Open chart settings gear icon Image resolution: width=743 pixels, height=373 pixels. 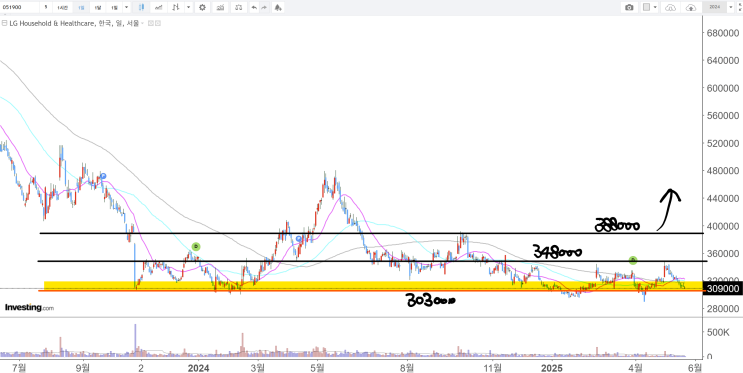[202, 7]
